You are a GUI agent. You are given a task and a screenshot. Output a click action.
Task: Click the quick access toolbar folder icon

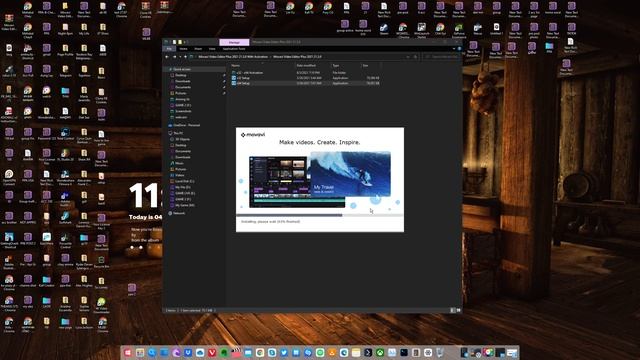(180, 42)
